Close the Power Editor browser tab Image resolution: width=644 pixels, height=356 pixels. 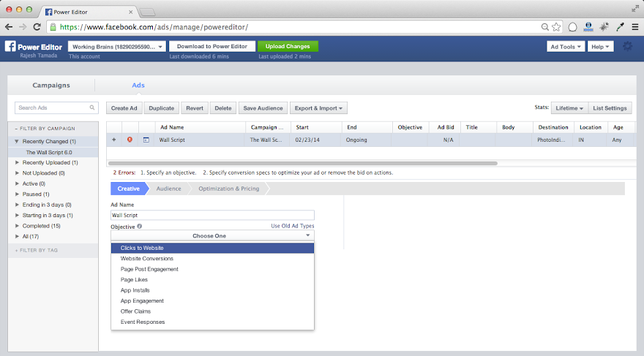(130, 12)
